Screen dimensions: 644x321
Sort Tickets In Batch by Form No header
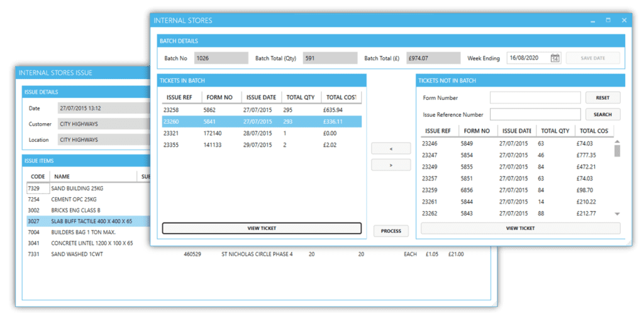[x=221, y=97]
